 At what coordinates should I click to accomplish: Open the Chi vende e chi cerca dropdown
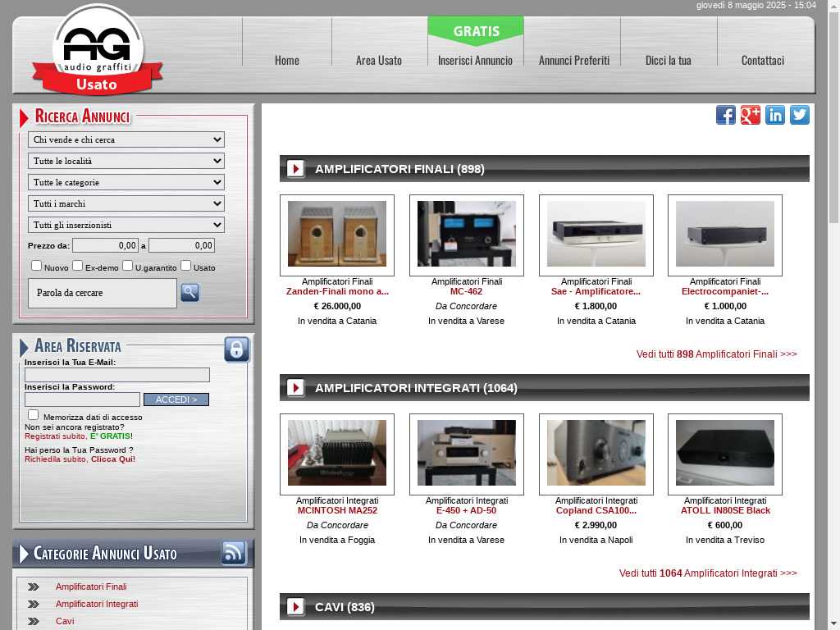pyautogui.click(x=126, y=139)
